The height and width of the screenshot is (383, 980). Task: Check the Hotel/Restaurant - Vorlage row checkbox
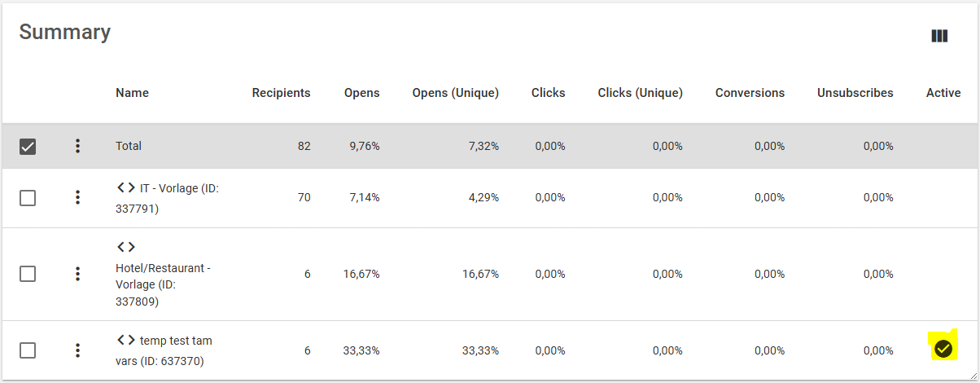coord(28,274)
